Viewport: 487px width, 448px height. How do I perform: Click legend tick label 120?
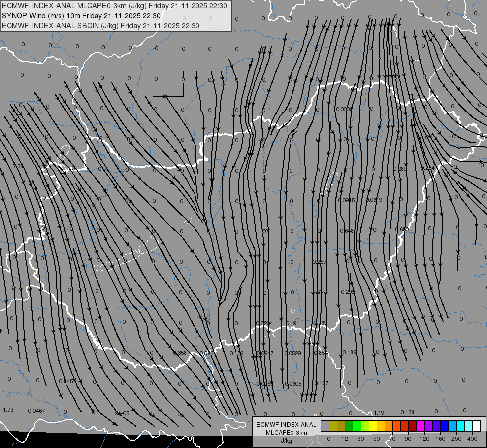click(x=424, y=439)
